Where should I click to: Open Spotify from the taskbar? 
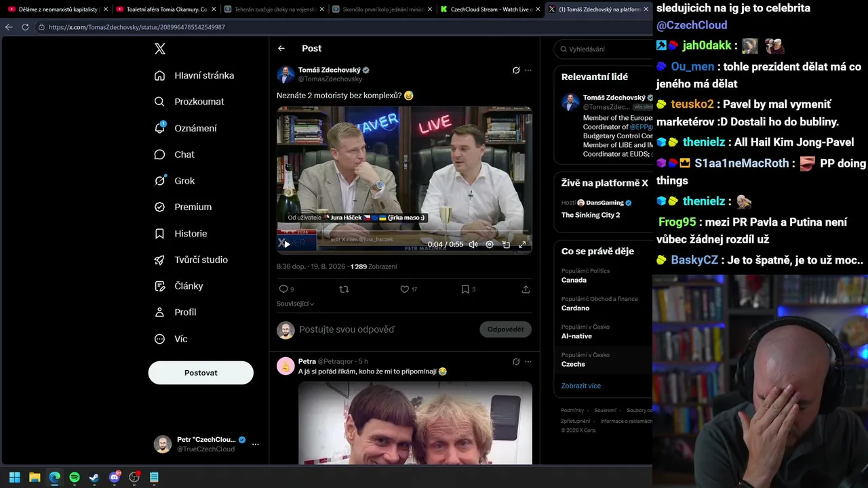75,477
